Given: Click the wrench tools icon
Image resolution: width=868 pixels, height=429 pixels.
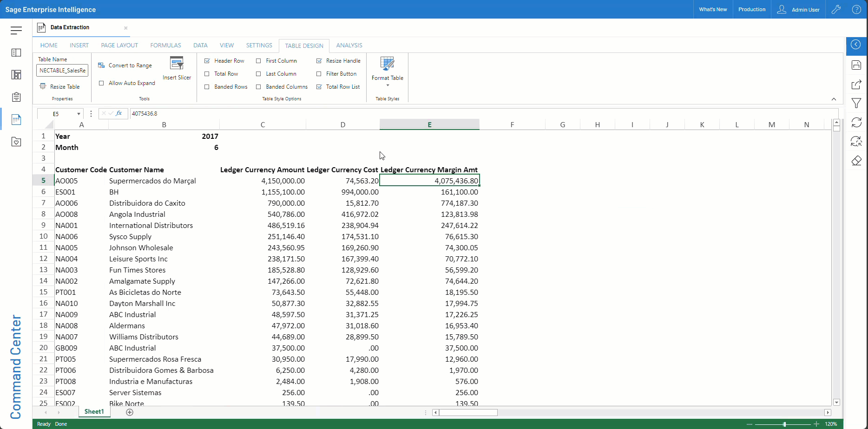Looking at the screenshot, I should 836,9.
